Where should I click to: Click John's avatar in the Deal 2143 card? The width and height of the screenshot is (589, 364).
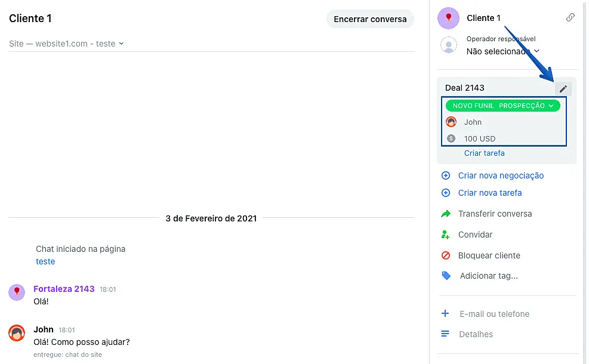(452, 122)
